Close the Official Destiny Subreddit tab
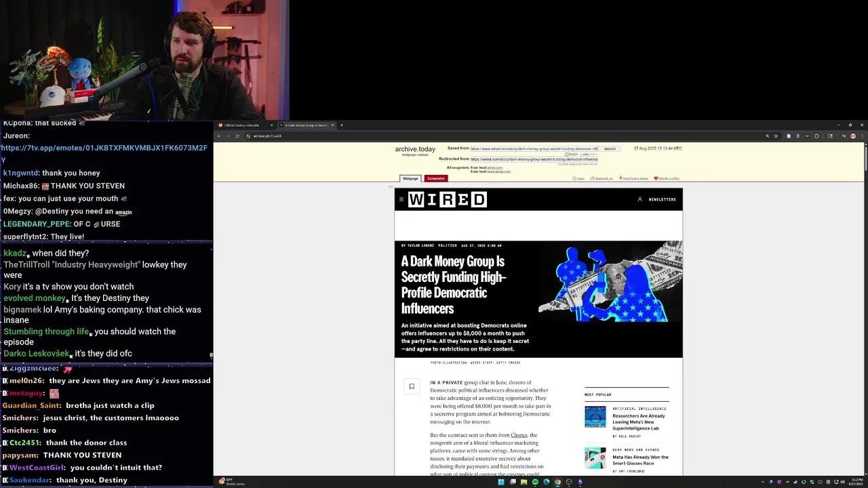 pos(271,125)
